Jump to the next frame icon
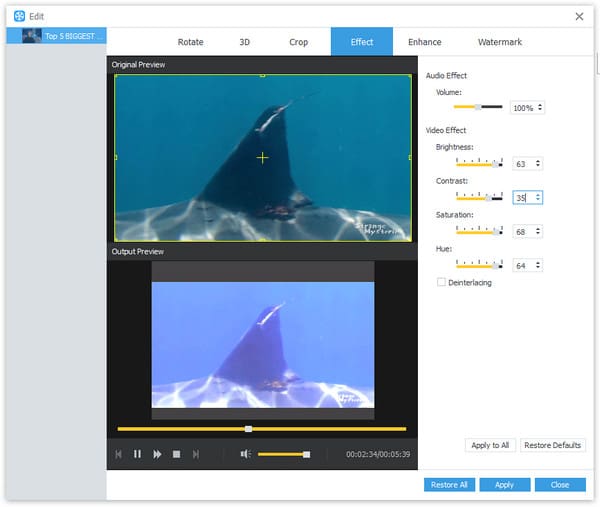Screen dimensions: 600x507 pyautogui.click(x=196, y=454)
